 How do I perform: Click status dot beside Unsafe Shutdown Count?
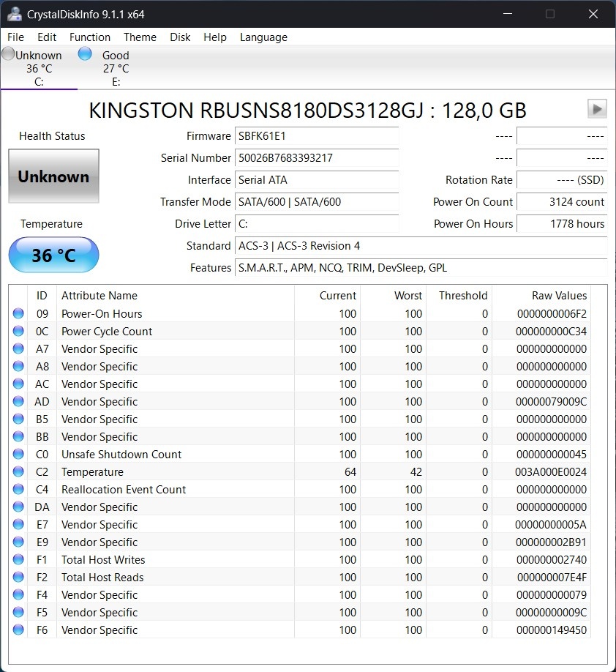(x=18, y=455)
